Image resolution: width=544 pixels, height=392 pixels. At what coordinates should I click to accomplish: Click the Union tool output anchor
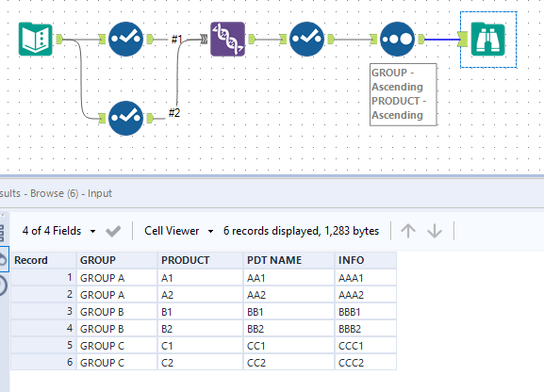coord(252,40)
